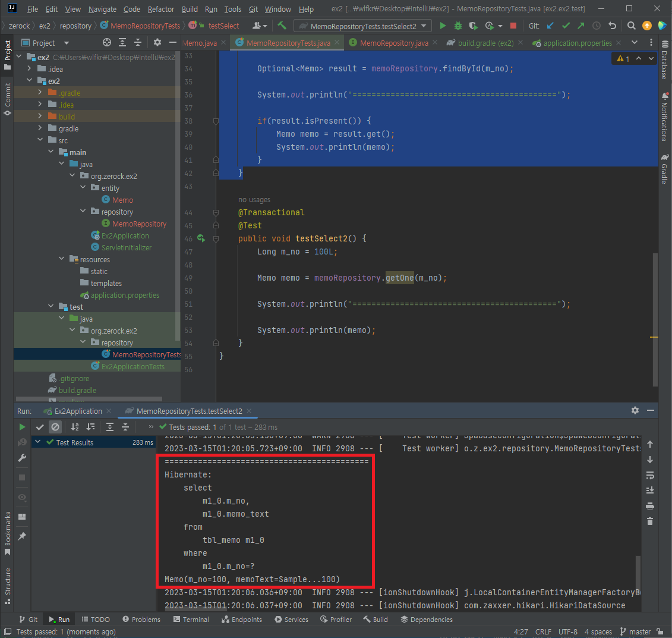Collapse all test results in Run panel
Image resolution: width=672 pixels, height=638 pixels.
click(x=125, y=427)
